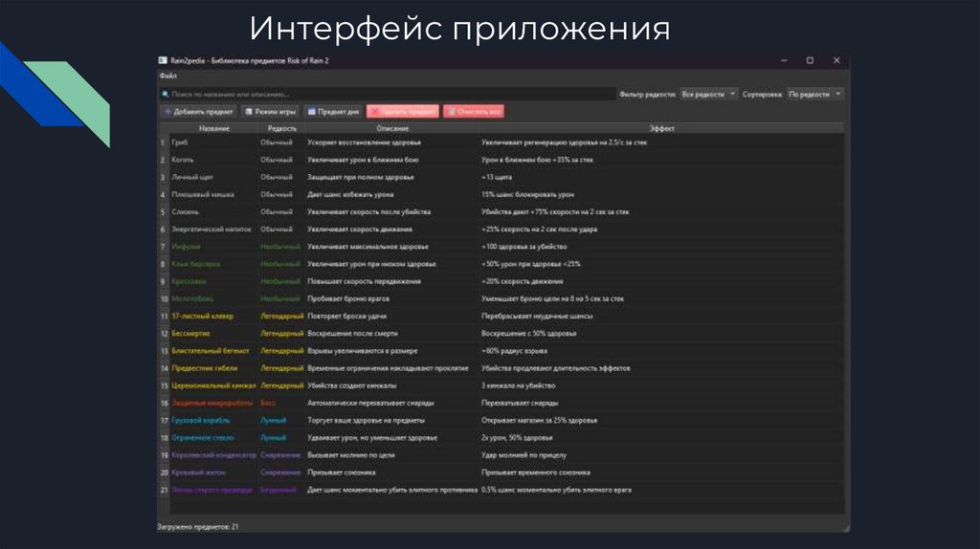Viewport: 980px width, 549px height.
Task: Click the 'Режим игры' button
Action: pyautogui.click(x=270, y=112)
